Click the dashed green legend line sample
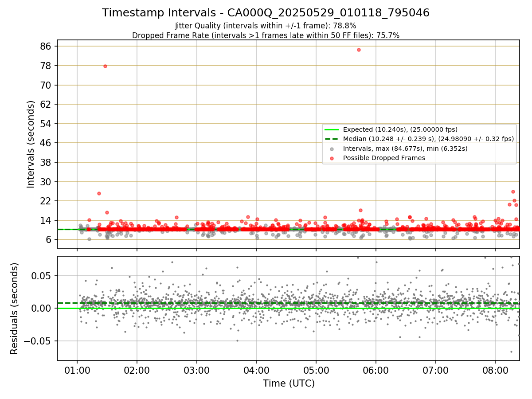This screenshot has height=399, width=532. (x=332, y=139)
